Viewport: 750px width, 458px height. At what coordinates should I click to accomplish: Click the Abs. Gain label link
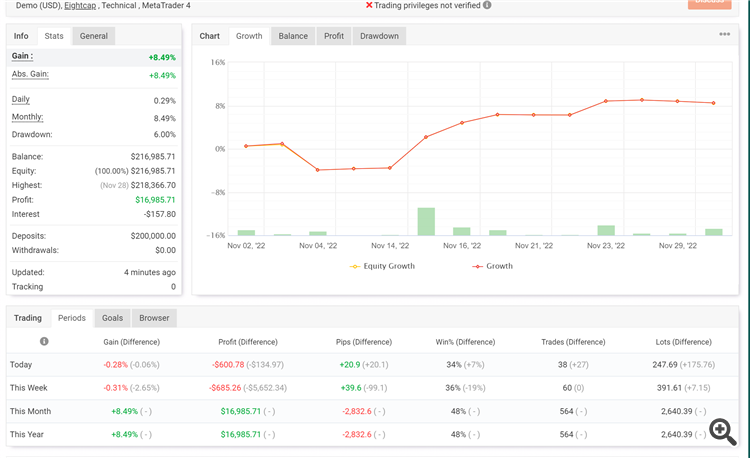[30, 74]
